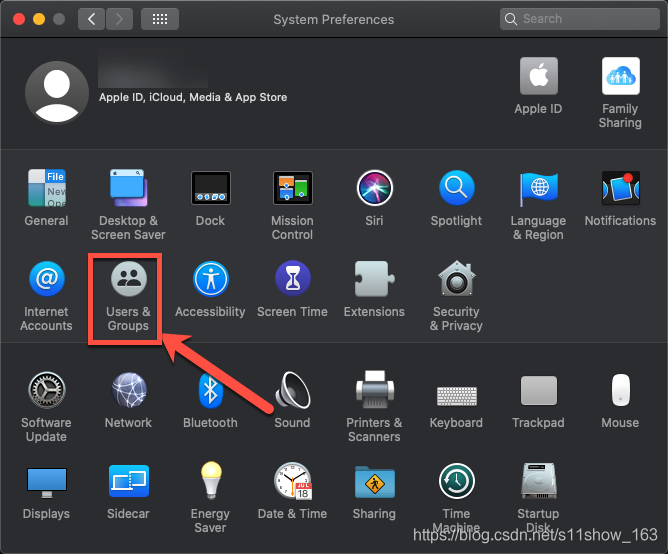Close the System Preferences window
The height and width of the screenshot is (554, 668).
(19, 19)
